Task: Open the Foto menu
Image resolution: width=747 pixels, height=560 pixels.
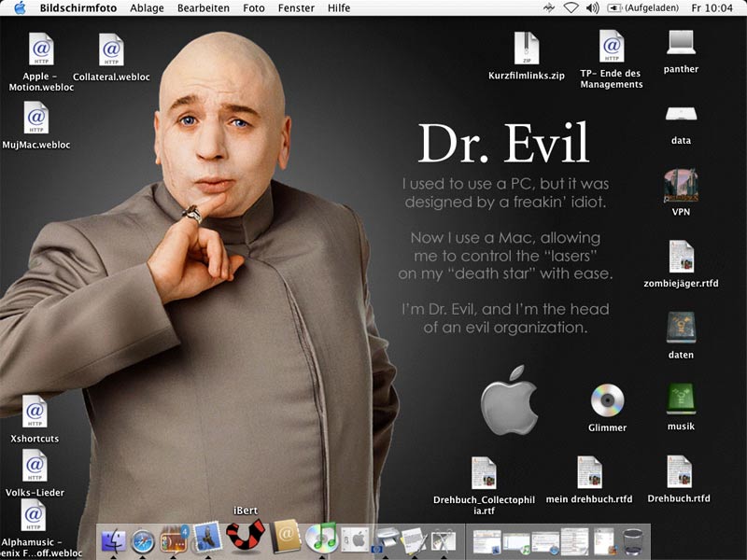Action: [253, 8]
